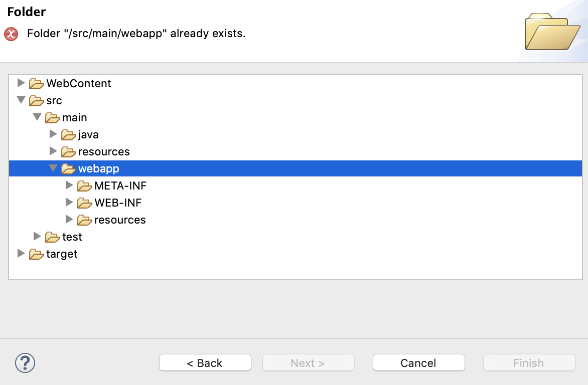This screenshot has width=588, height=385.
Task: Click the red error icon
Action: (11, 34)
